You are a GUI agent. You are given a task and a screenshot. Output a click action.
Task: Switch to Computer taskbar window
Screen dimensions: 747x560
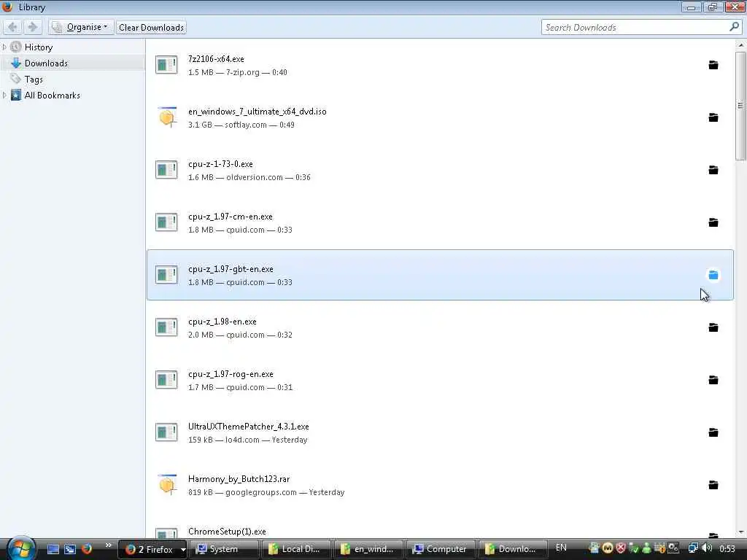pyautogui.click(x=441, y=550)
